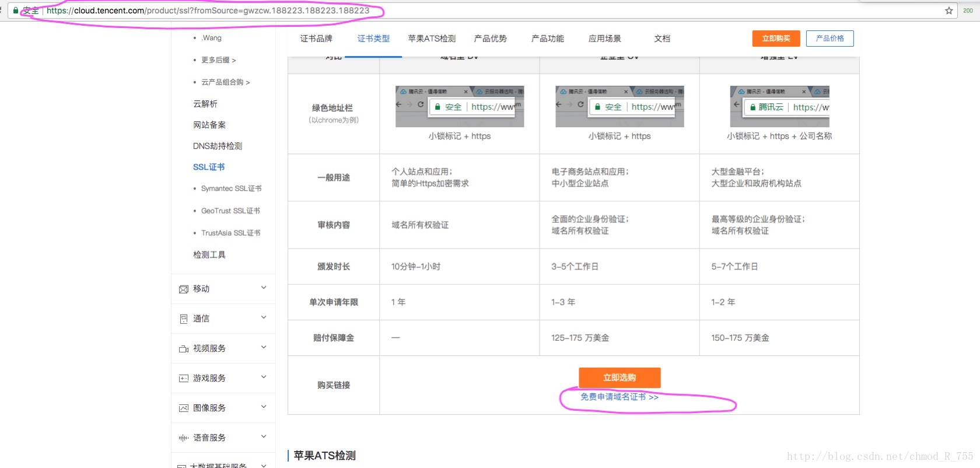Click the 审核内容 row header

coord(334,225)
